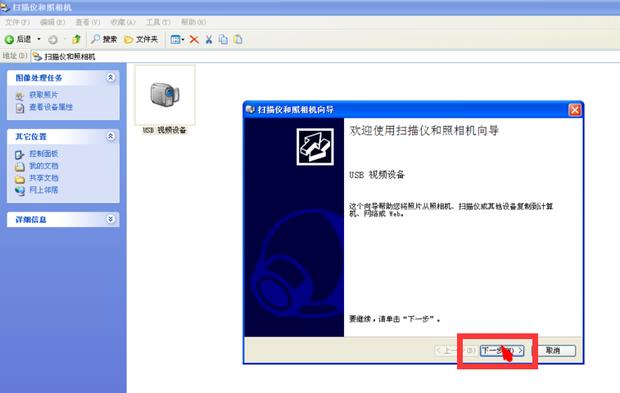Click the USB 视频设备 text in wizard
Viewport: 620px width, 393px height.
tap(376, 174)
